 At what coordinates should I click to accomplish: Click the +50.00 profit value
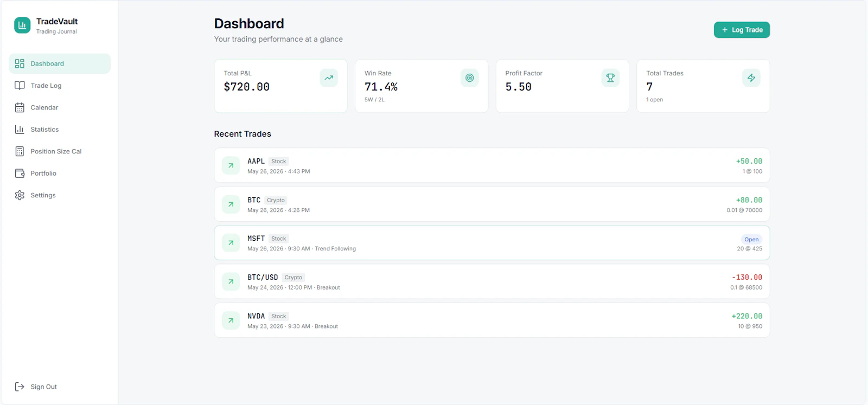[x=749, y=161]
